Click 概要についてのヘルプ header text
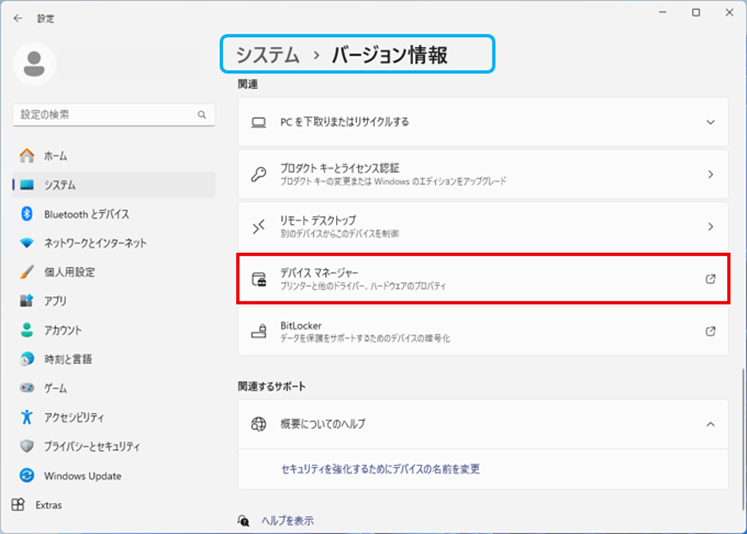 pyautogui.click(x=323, y=424)
